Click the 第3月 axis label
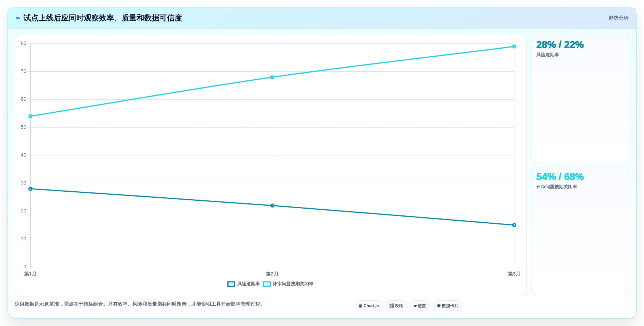Viewport: 644px width, 326px height. pos(514,274)
